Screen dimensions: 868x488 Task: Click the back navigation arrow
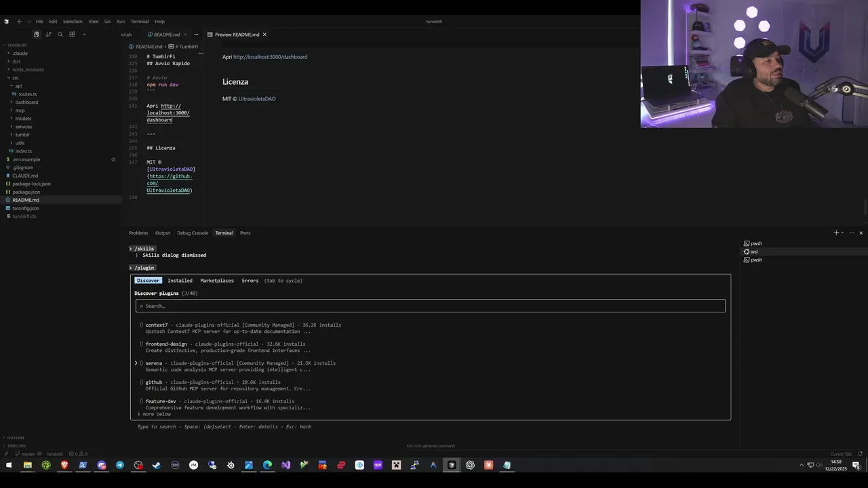click(19, 21)
